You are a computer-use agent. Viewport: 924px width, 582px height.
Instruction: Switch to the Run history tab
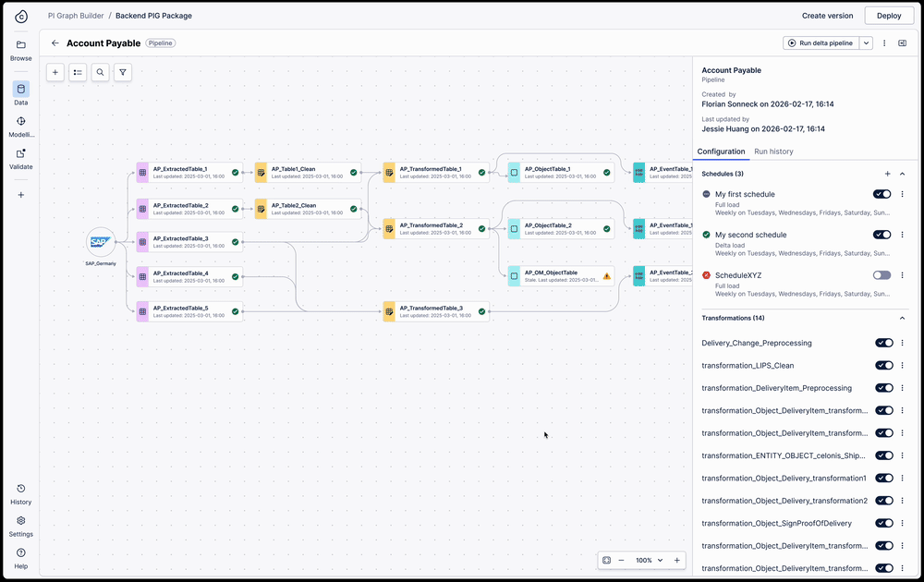(774, 152)
